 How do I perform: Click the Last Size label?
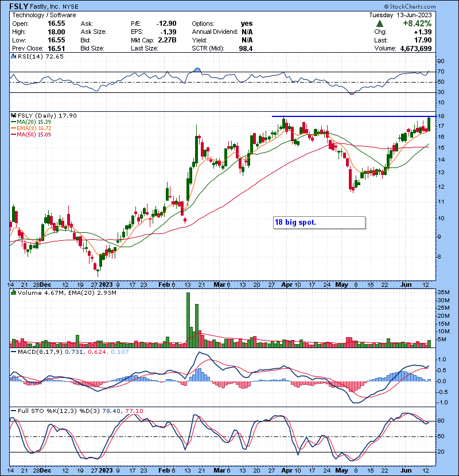point(144,48)
